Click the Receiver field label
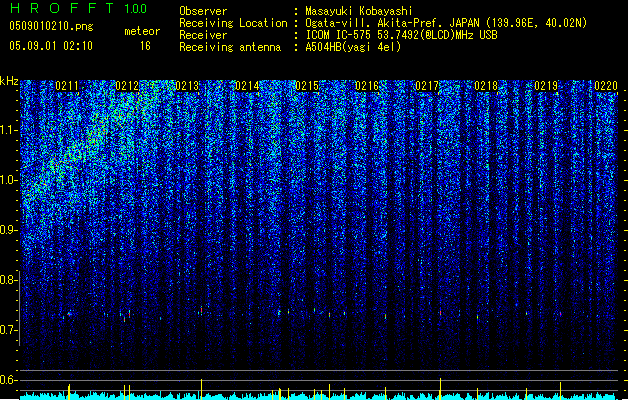This screenshot has width=629, height=400. (x=203, y=35)
